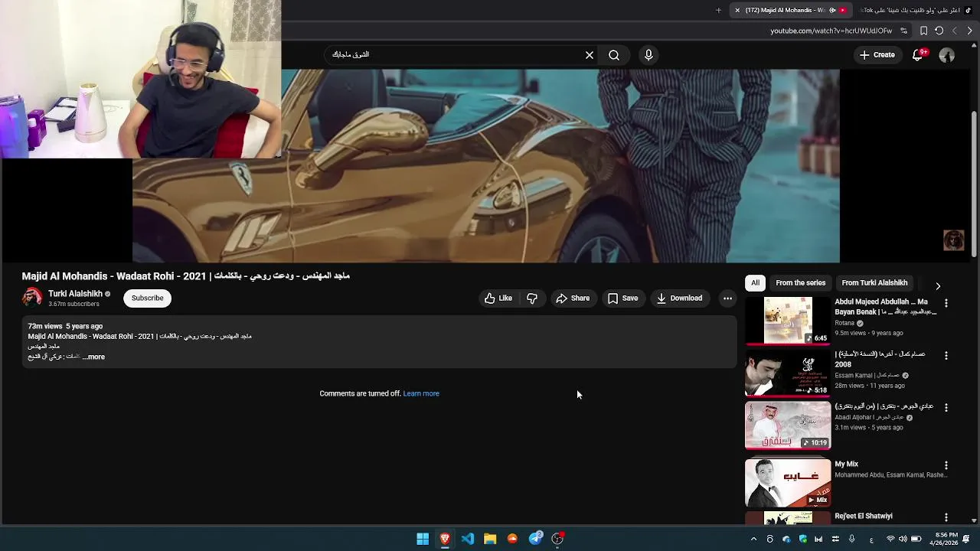Click the Create button on YouTube
This screenshot has height=551, width=980.
877,55
